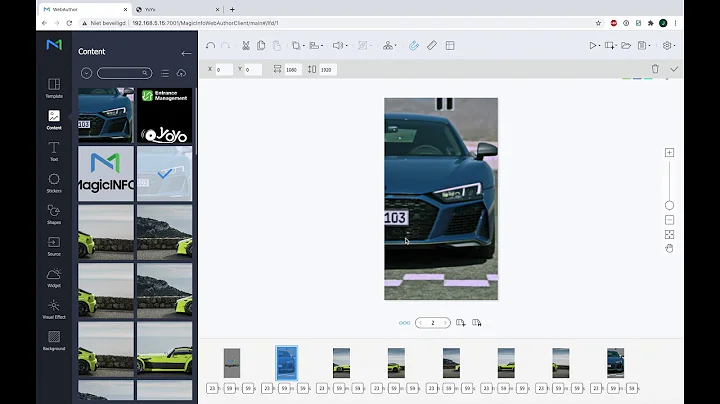Image resolution: width=720 pixels, height=404 pixels.
Task: Reload the browser page
Action: [x=69, y=23]
